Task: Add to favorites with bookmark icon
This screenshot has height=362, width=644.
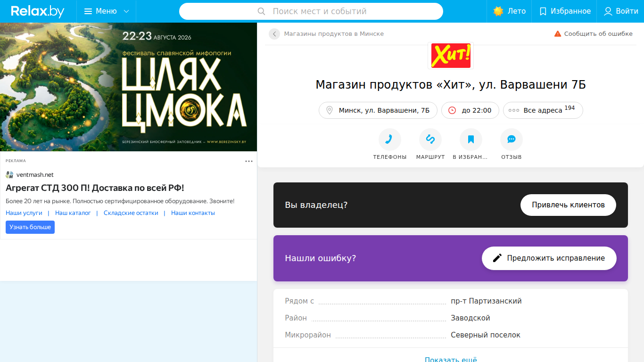Action: tap(471, 140)
